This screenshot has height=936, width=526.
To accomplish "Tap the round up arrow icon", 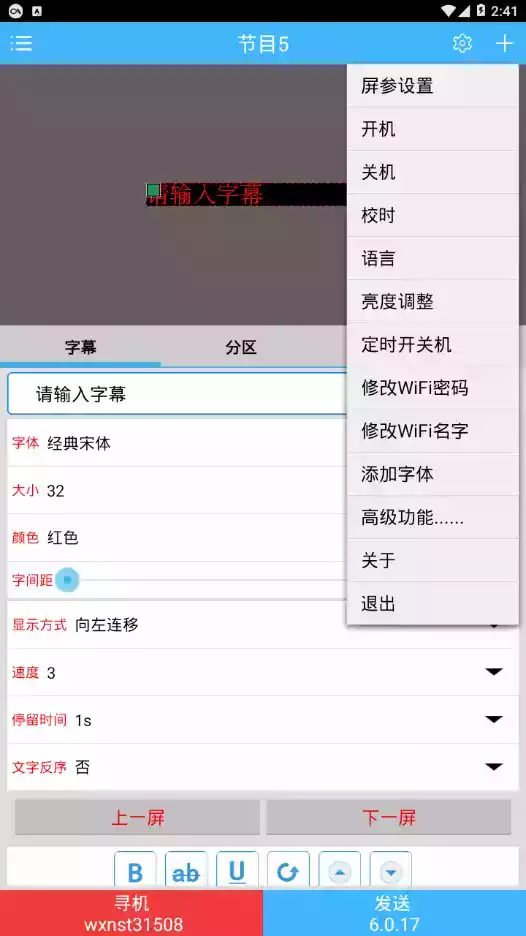I will 340,872.
